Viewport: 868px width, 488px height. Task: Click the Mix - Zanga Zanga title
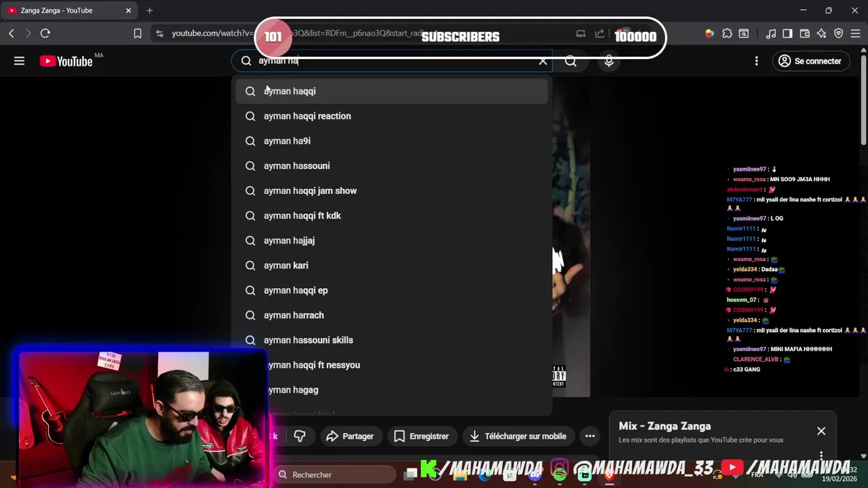(x=665, y=426)
